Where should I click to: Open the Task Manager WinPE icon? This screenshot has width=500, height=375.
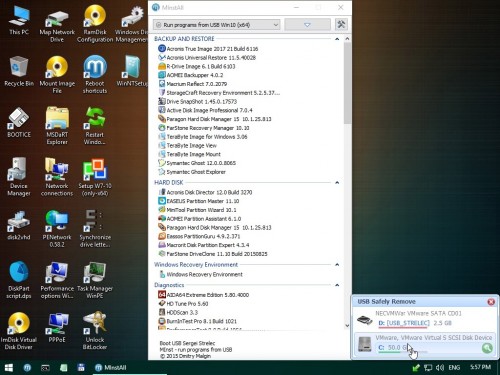(x=95, y=280)
